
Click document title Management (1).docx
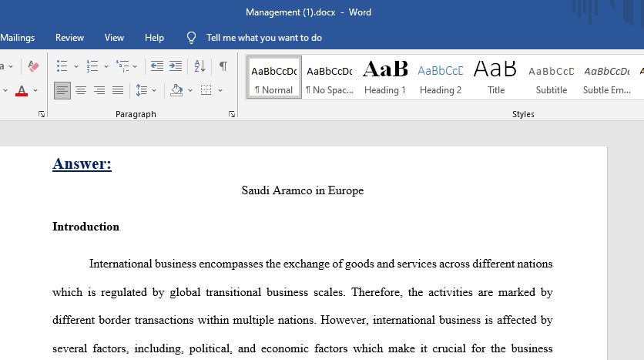point(290,12)
